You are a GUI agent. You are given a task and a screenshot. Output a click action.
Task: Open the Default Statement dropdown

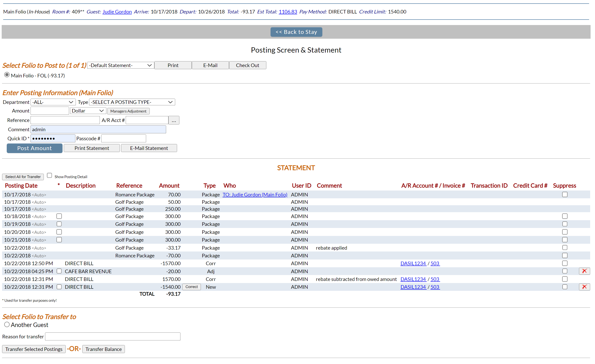click(120, 65)
